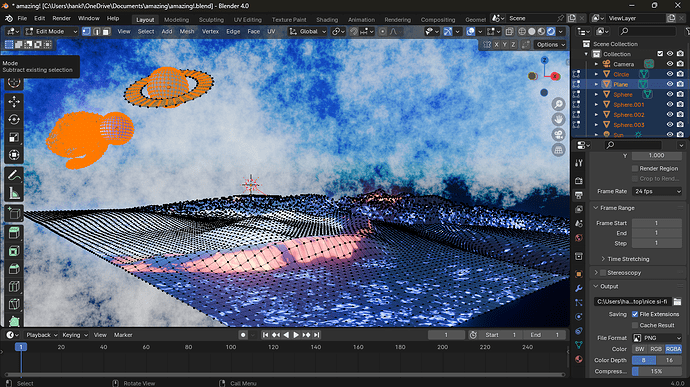690x387 pixels.
Task: Uncheck the File Extensions checkbox
Action: pos(635,314)
